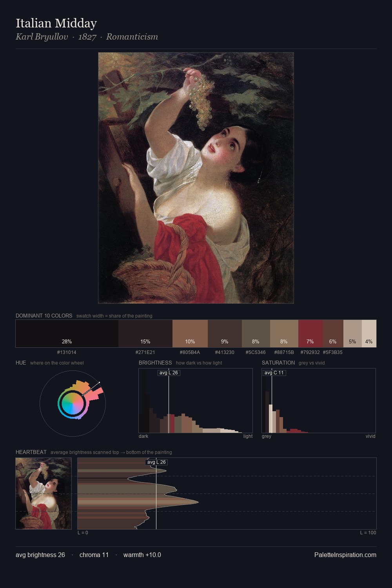Click the 'light' axis label
Viewport: 392px width, 588px height.
248,436
